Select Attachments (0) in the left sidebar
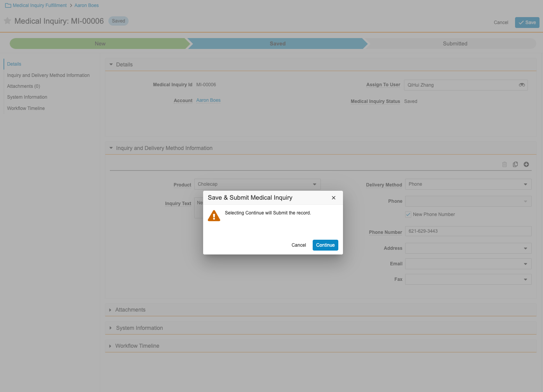This screenshot has height=392, width=543. click(24, 86)
